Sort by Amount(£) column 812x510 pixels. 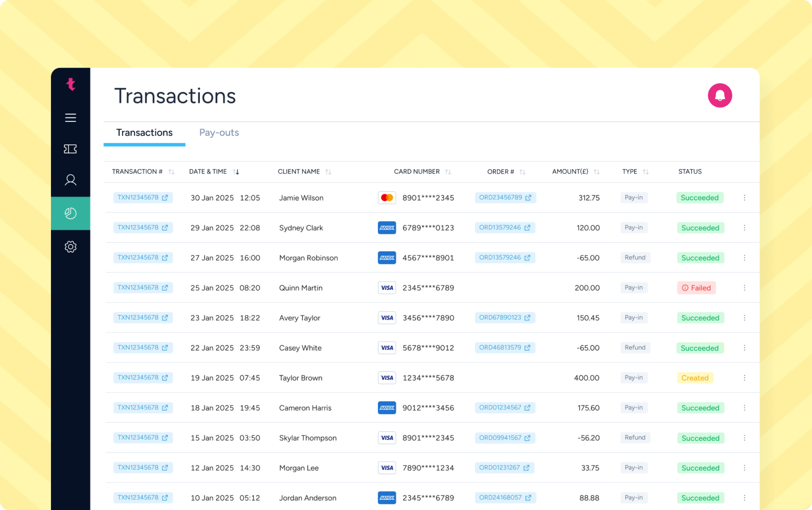(x=596, y=172)
